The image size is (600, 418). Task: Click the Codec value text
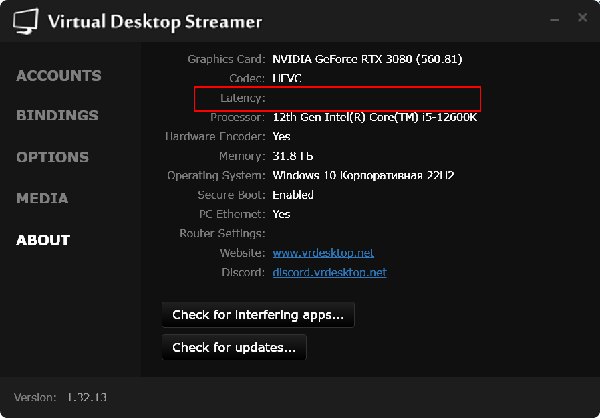[x=287, y=78]
